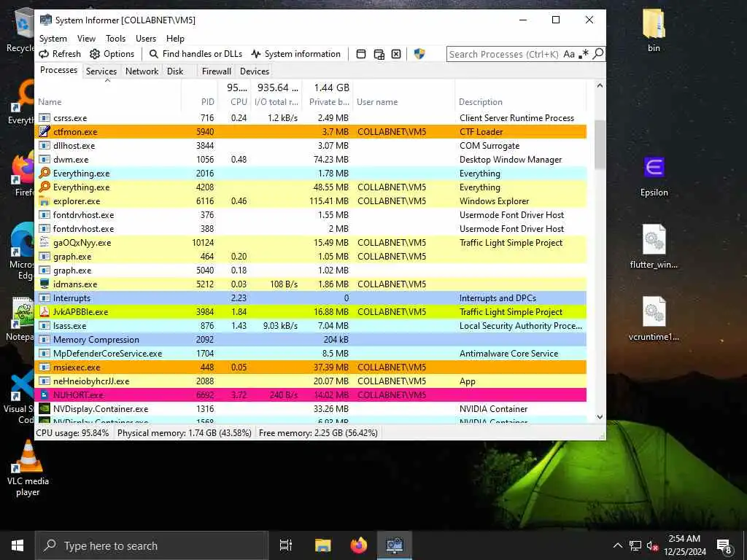Click CPU usage in status bar
This screenshot has width=747, height=560.
[x=72, y=433]
